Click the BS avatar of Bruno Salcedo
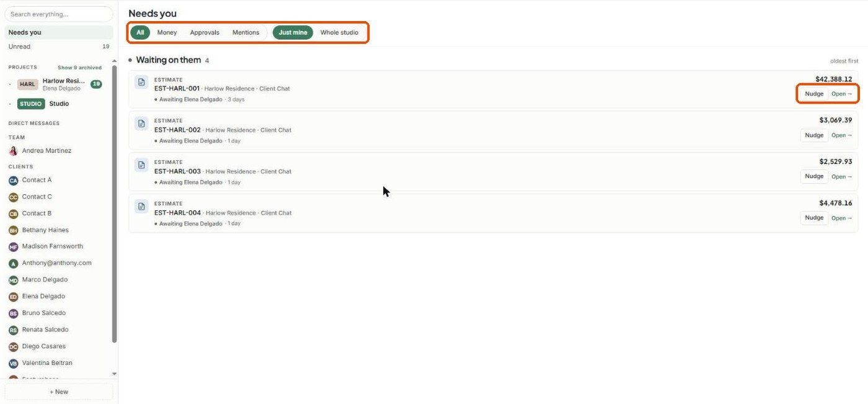Screen dimensions: 868x404 click(13, 313)
